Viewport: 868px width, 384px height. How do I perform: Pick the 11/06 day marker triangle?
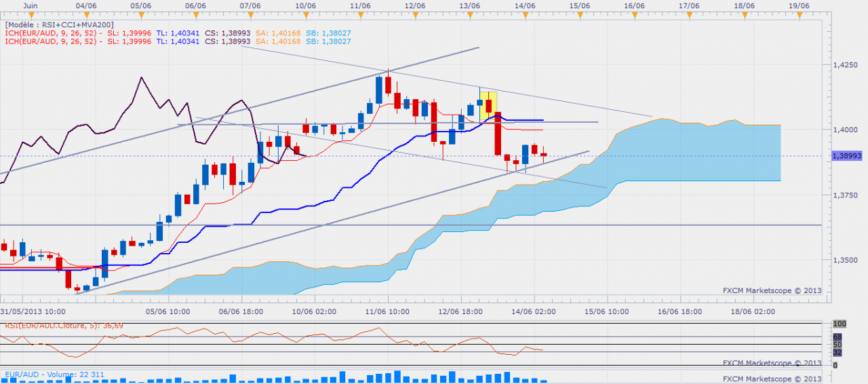pos(360,14)
